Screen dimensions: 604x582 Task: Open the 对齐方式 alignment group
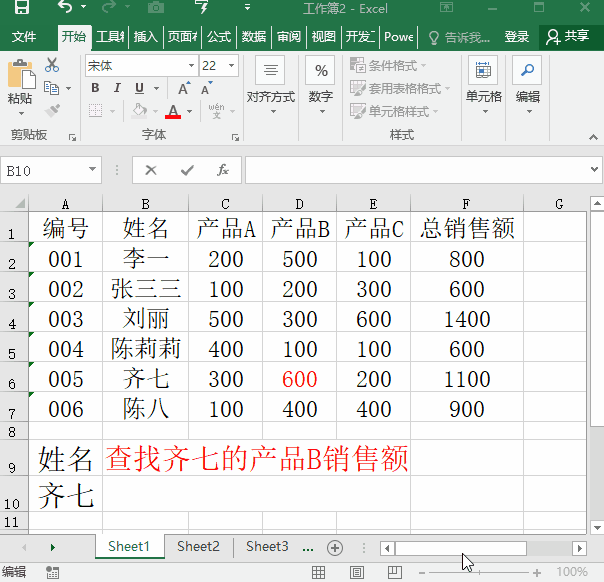(x=271, y=86)
